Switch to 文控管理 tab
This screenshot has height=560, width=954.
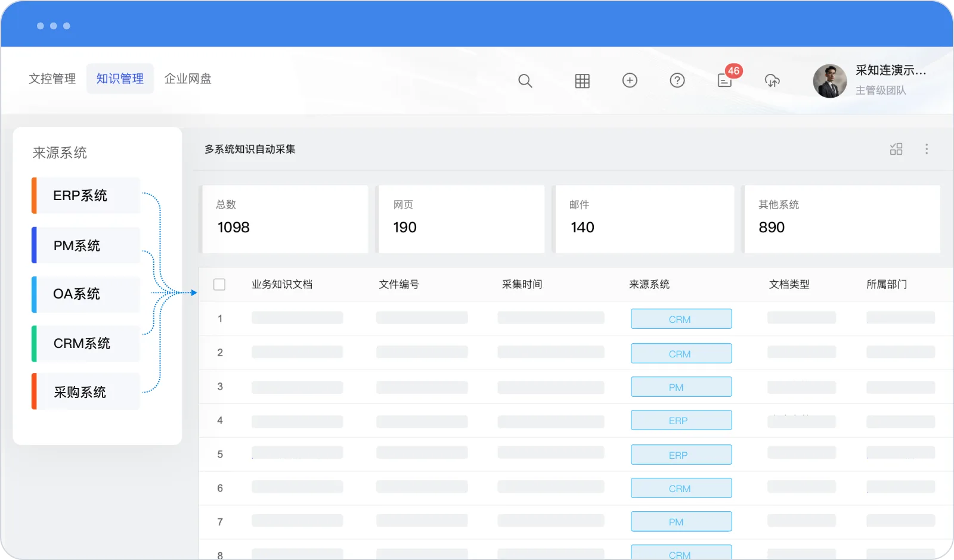pyautogui.click(x=52, y=79)
